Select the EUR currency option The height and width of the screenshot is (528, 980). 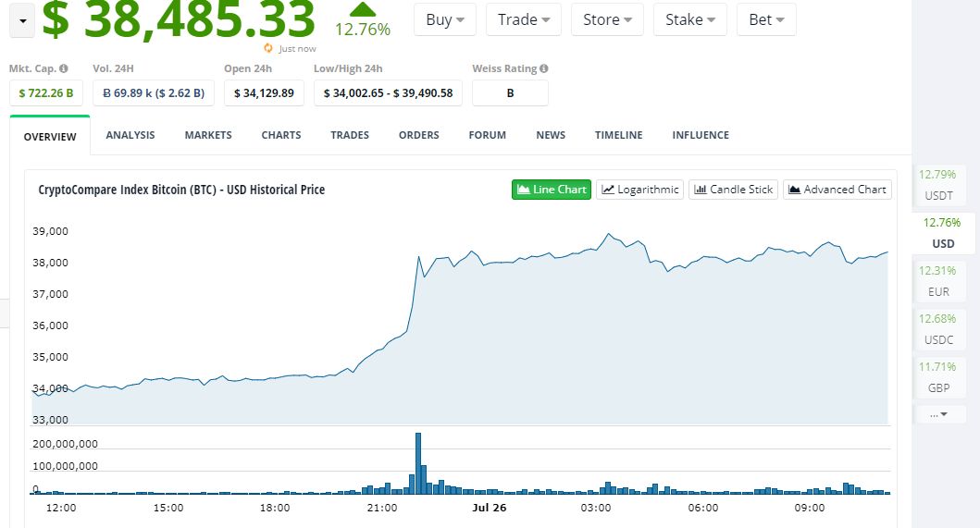pos(938,281)
